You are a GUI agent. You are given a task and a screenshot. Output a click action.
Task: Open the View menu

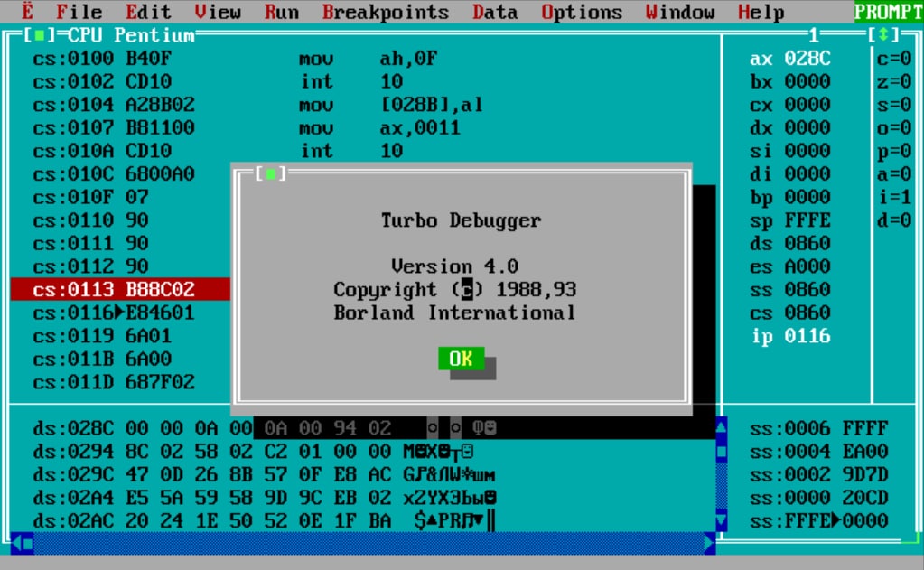coord(218,12)
